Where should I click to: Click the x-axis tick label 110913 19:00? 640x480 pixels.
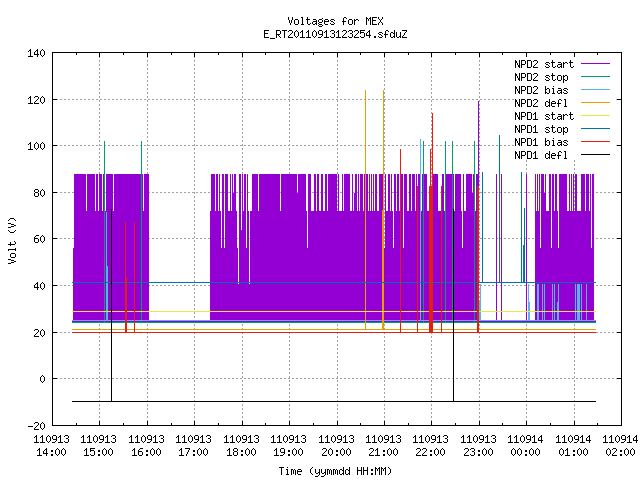point(288,446)
